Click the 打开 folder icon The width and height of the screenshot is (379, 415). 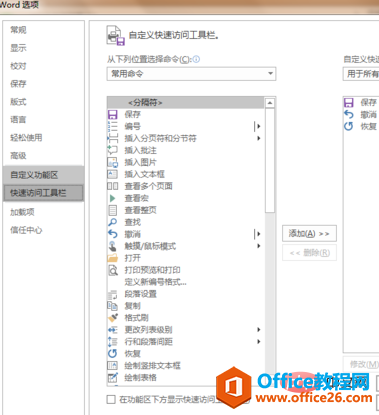(113, 258)
